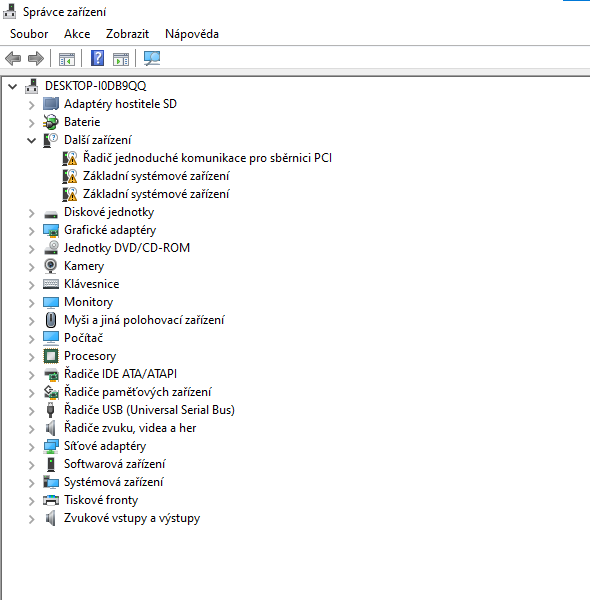Expand the Kamery category
This screenshot has height=600, width=590.
point(32,267)
